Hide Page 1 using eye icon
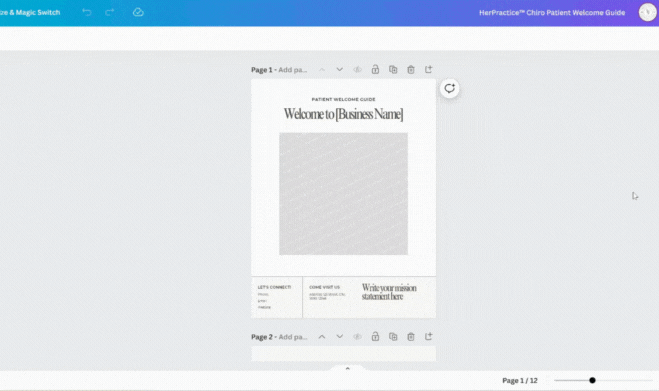Viewport: 659px width, 391px height. pyautogui.click(x=357, y=69)
